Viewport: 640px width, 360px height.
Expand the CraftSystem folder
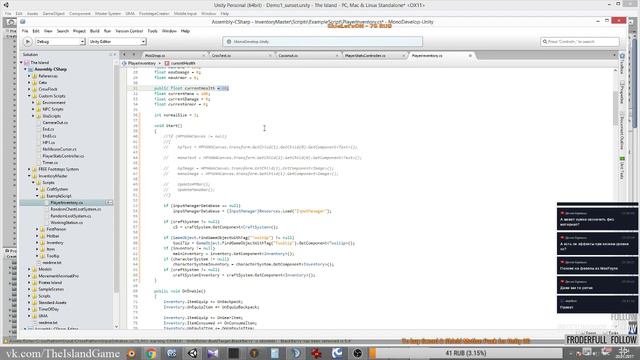tap(37, 189)
